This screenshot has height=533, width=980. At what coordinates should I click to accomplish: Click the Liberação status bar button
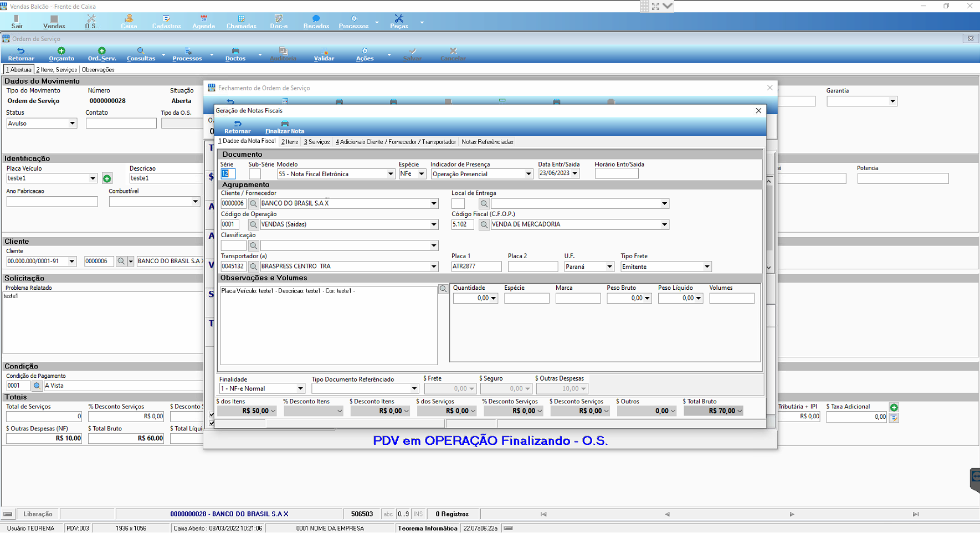pyautogui.click(x=38, y=514)
